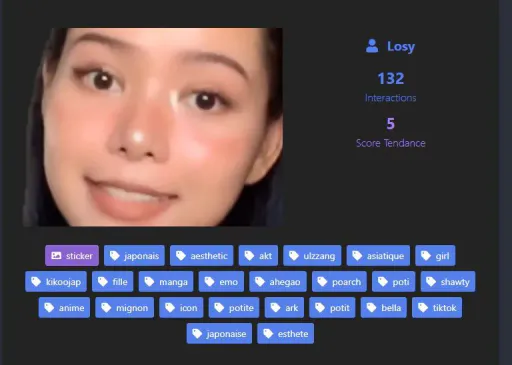Select the japonais tag
512x365 pixels.
[x=134, y=256]
